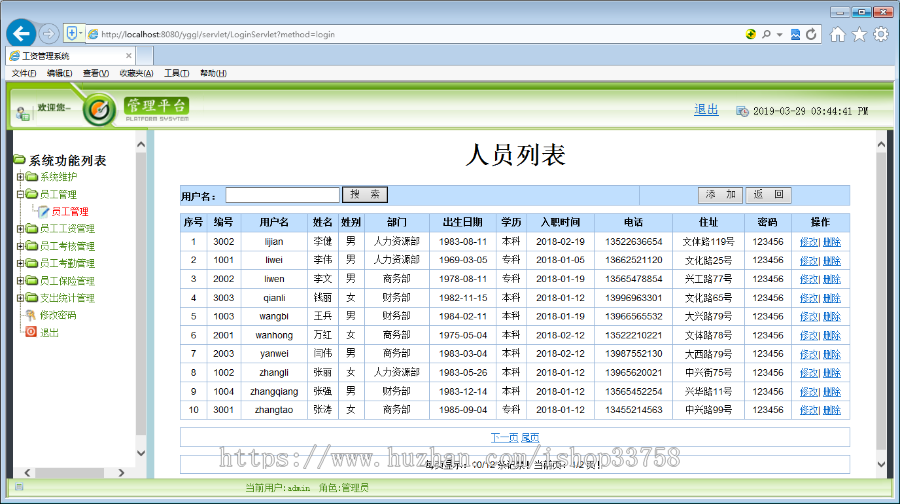Collapse the 员工管理 tree node
Screen dimensions: 900x504
[x=20, y=194]
